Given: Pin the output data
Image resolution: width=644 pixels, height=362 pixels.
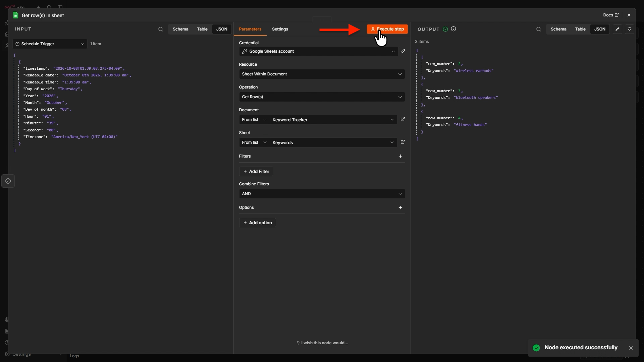Looking at the screenshot, I should coord(630,29).
